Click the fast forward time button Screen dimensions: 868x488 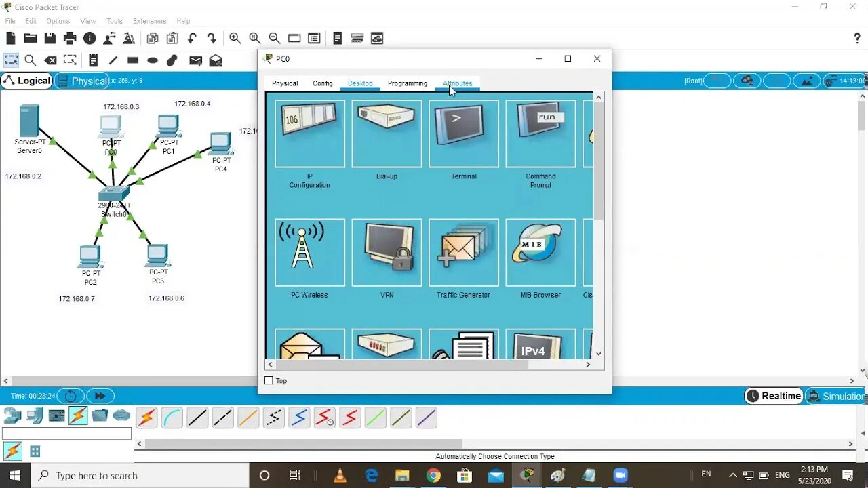[100, 396]
